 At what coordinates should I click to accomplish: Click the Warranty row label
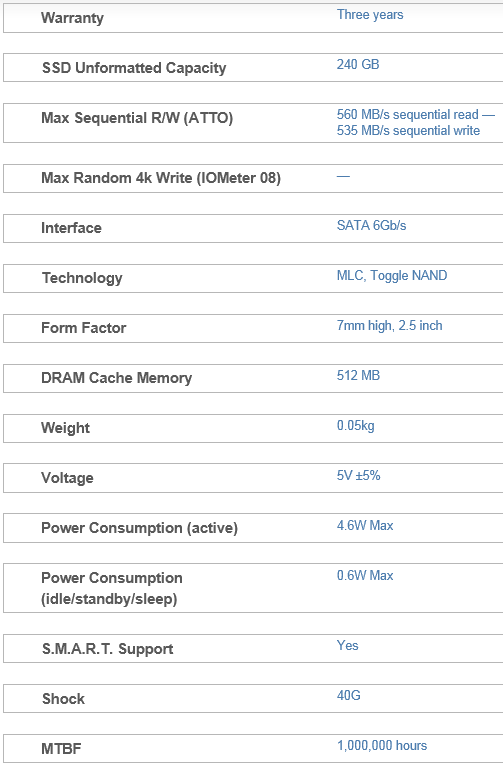72,18
